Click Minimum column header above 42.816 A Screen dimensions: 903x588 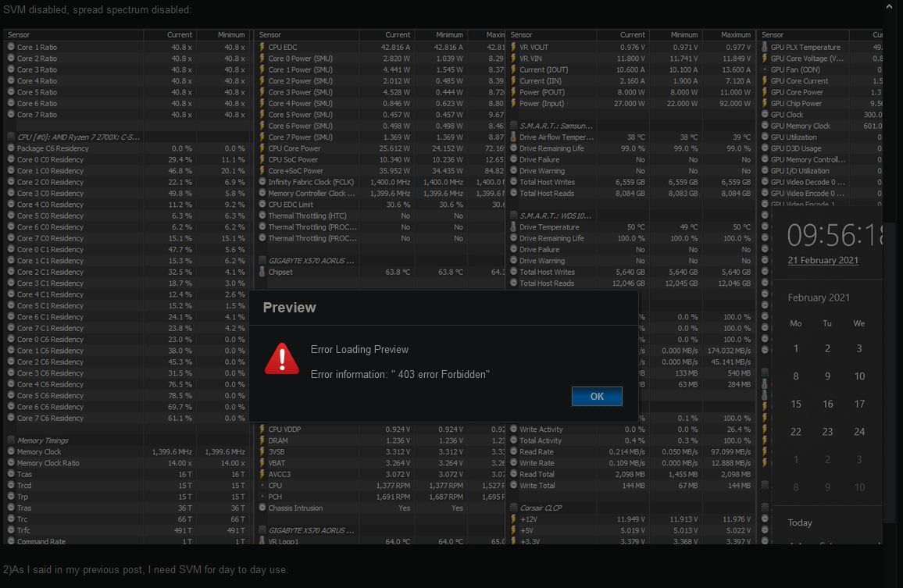441,35
